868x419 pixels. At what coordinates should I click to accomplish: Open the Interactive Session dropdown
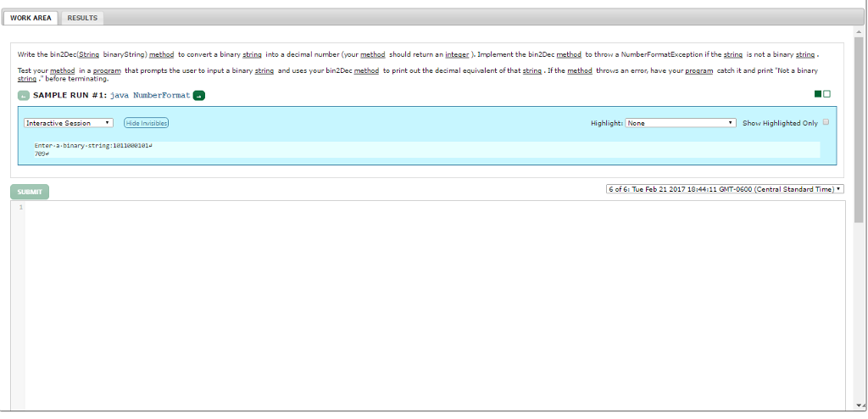69,123
